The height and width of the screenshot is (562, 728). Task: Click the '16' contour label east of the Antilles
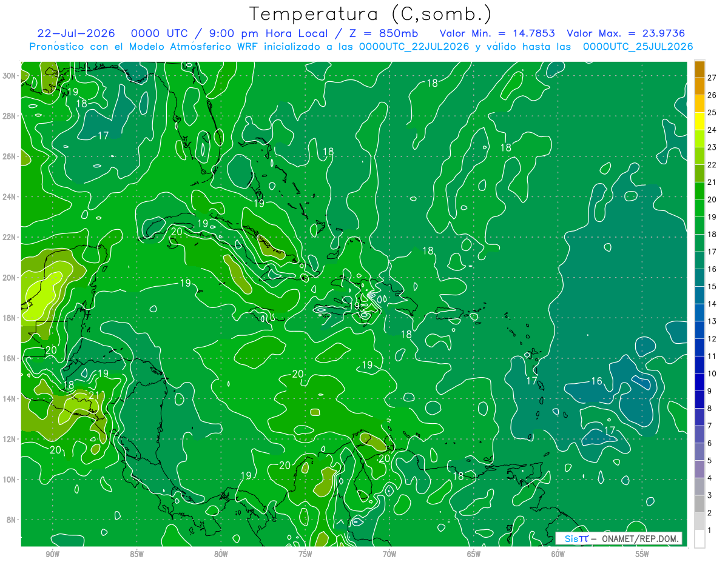(x=596, y=381)
